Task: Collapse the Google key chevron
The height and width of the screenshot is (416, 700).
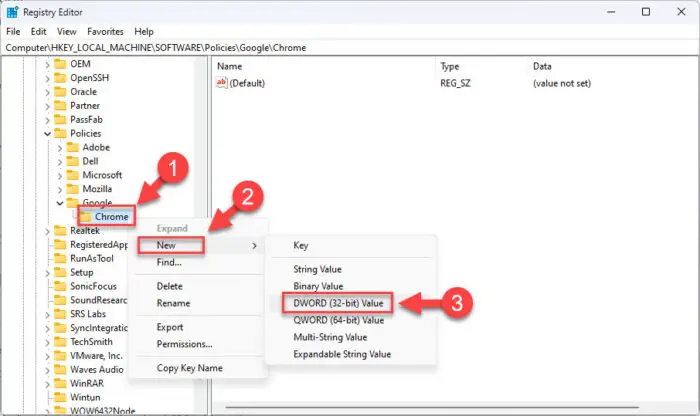Action: [x=60, y=203]
